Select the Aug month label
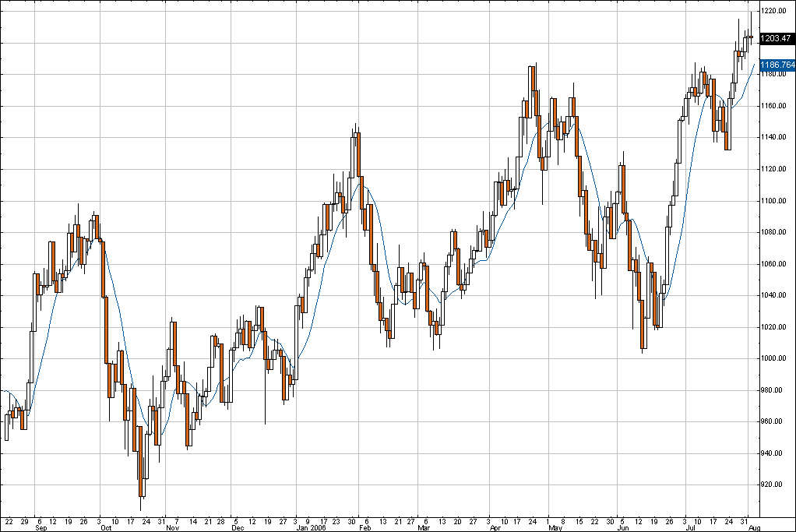The height and width of the screenshot is (532, 796). coord(755,528)
